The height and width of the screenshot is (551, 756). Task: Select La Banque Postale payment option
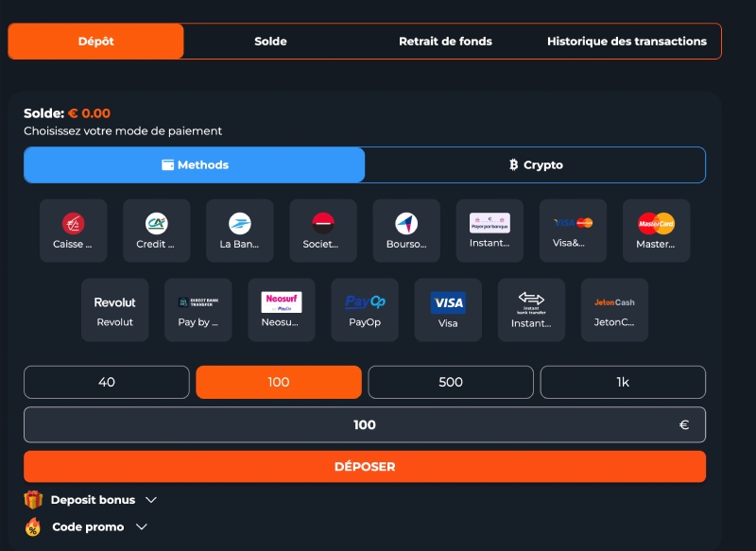240,231
